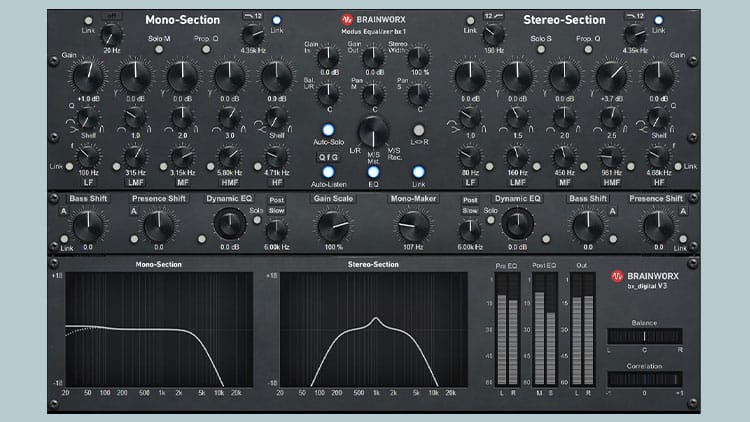Click the left Presence Shift knob
This screenshot has height=422, width=750.
click(159, 226)
